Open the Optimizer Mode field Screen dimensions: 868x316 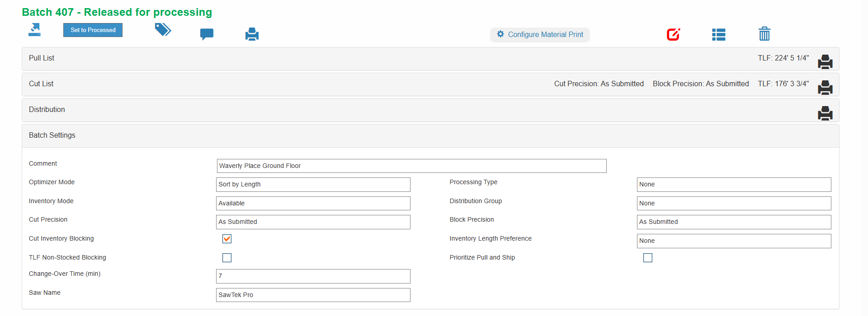click(x=313, y=185)
